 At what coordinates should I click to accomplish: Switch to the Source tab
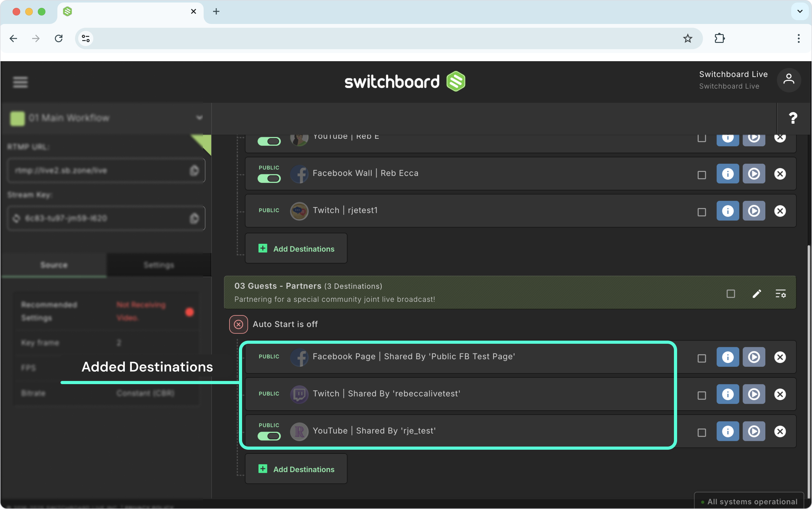click(x=54, y=265)
